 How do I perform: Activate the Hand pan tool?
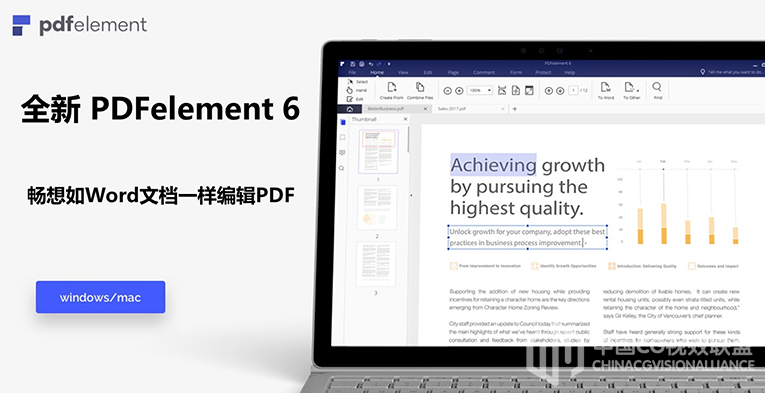pyautogui.click(x=357, y=90)
